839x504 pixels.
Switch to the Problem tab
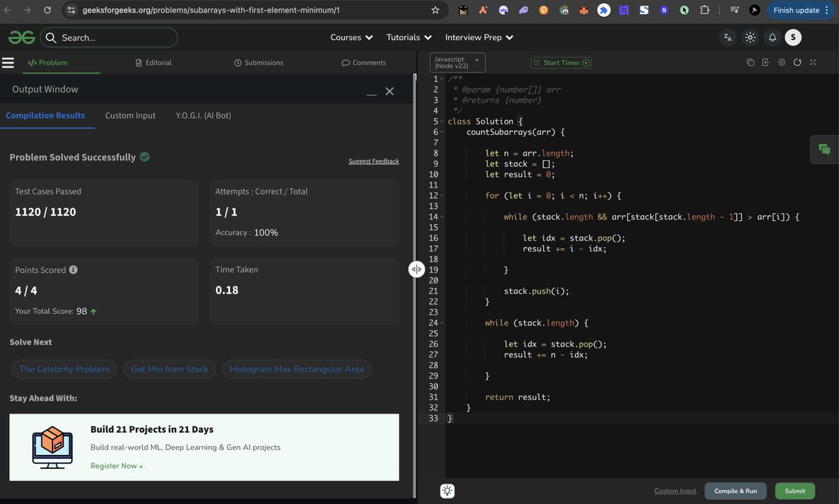48,63
